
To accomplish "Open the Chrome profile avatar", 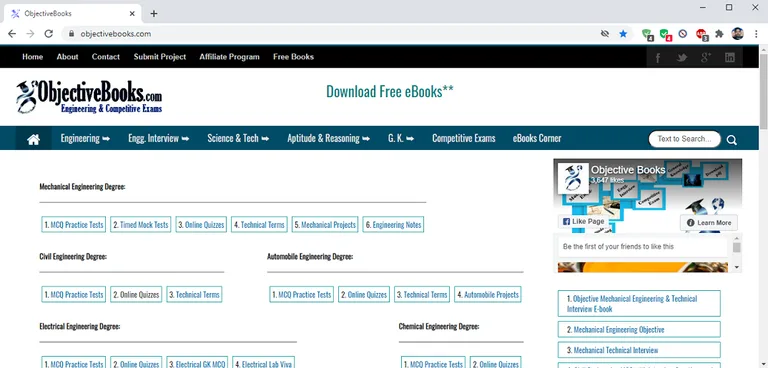I will [738, 34].
